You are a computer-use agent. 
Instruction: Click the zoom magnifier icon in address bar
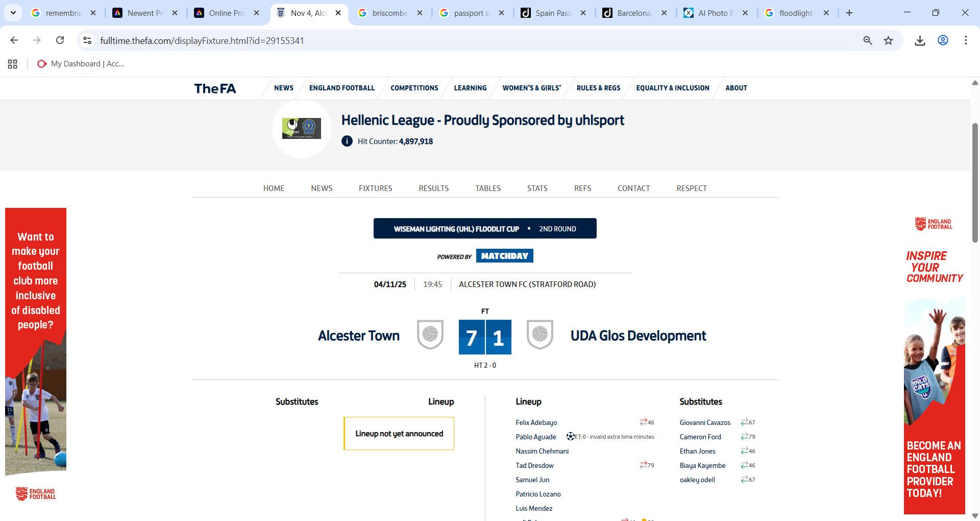(x=867, y=40)
